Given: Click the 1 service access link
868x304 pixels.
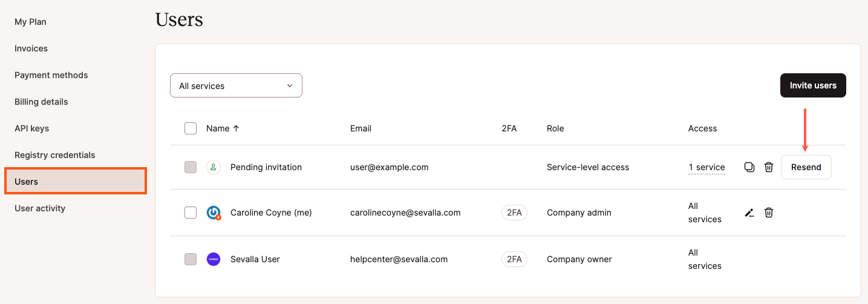Looking at the screenshot, I should pos(706,167).
